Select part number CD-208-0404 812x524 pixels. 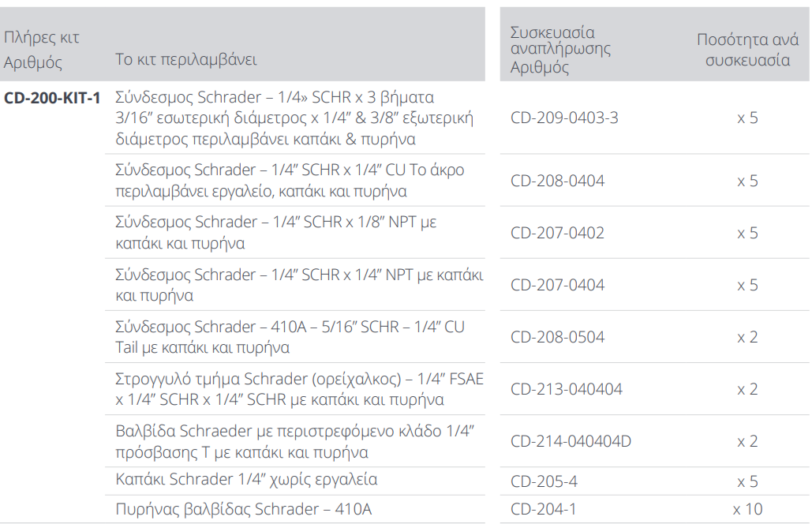pos(557,181)
